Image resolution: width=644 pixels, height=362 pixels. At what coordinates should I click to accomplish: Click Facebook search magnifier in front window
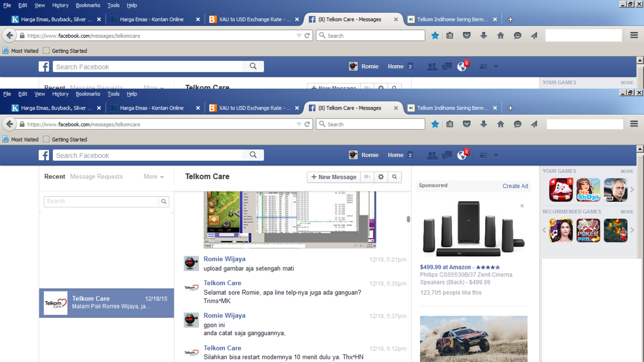click(253, 155)
